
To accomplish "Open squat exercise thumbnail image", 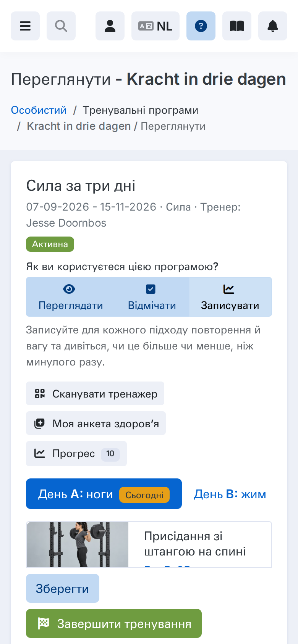I will (78, 544).
